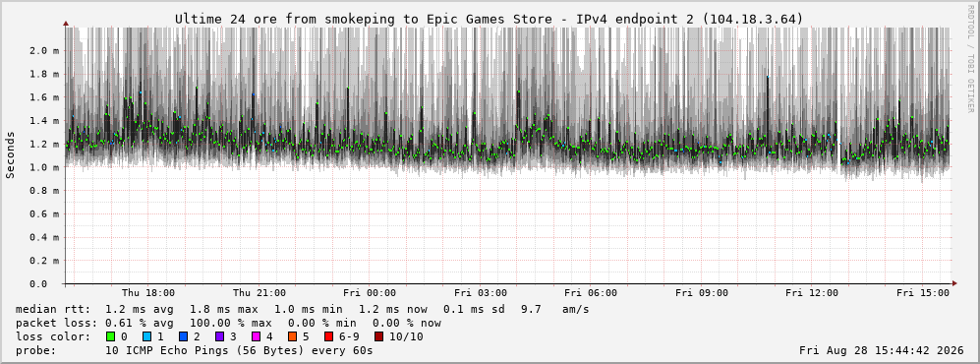Click the purple loss color 3 swatch
The height and width of the screenshot is (364, 980).
[x=219, y=337]
